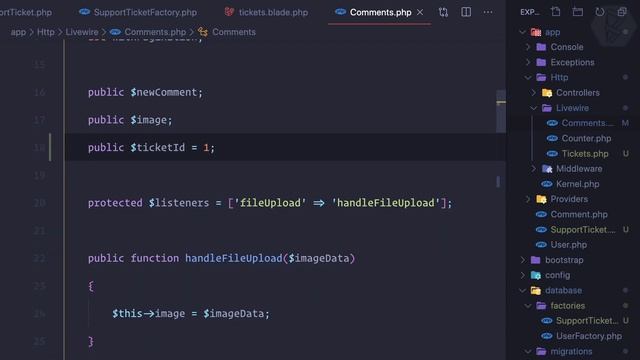Click the 'handleFileUpload' string in listeners
This screenshot has width=640, height=360.
386,203
